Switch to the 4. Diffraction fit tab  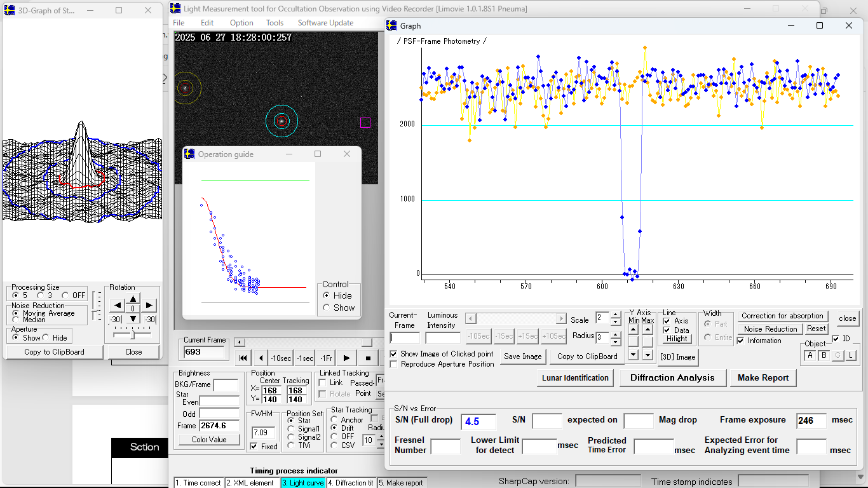point(351,483)
